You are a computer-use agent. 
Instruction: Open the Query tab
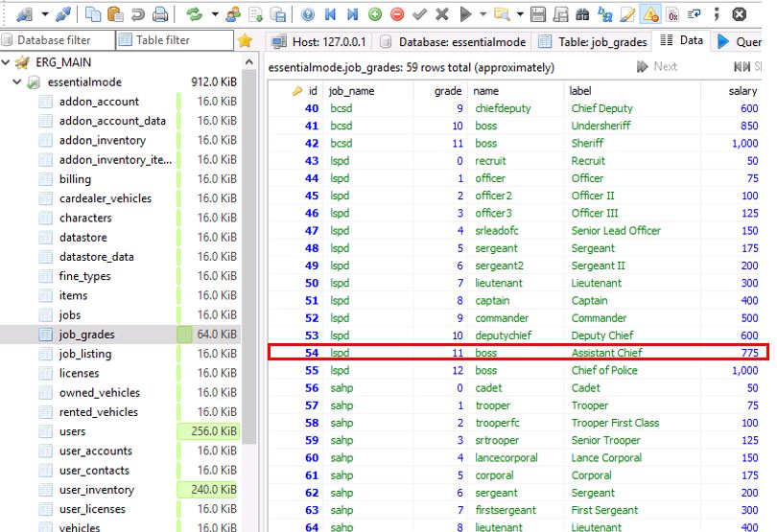click(x=739, y=41)
